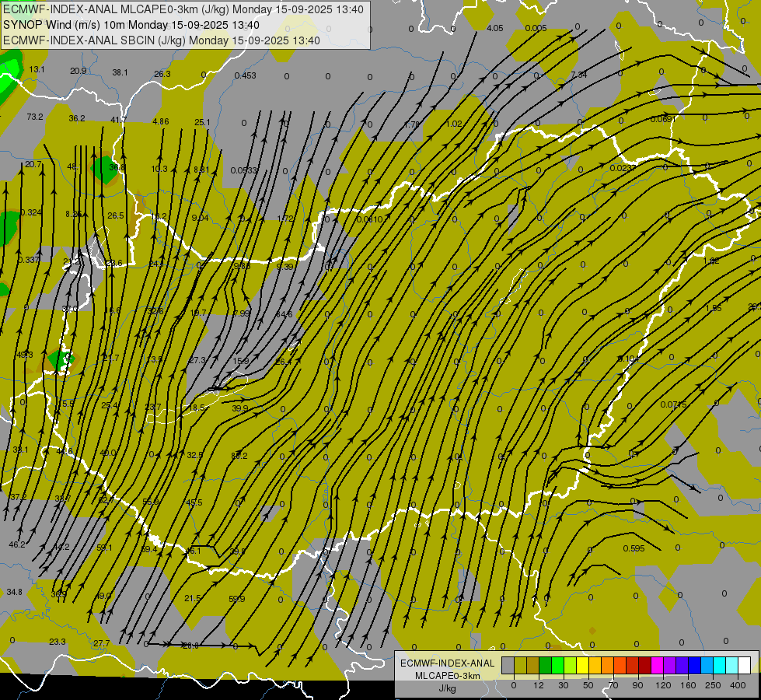Click the map value 0.0691
The height and width of the screenshot is (700, 761).
coord(663,119)
